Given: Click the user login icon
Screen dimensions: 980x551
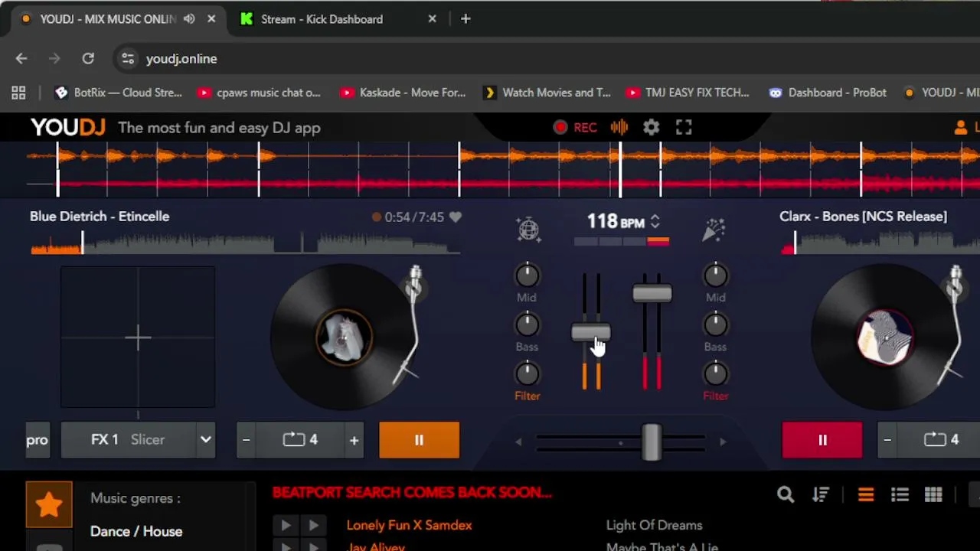Looking at the screenshot, I should [x=961, y=128].
